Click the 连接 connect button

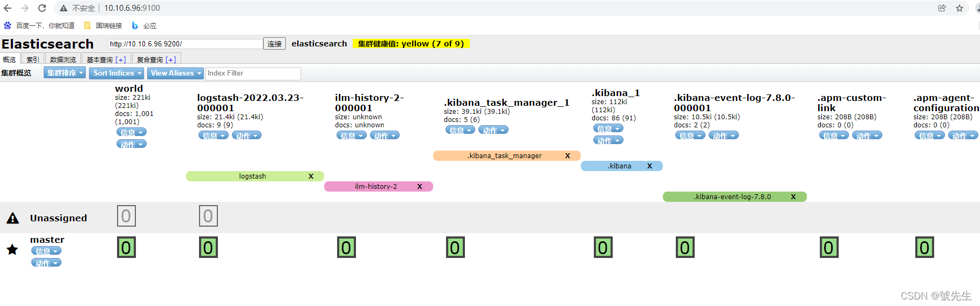275,44
